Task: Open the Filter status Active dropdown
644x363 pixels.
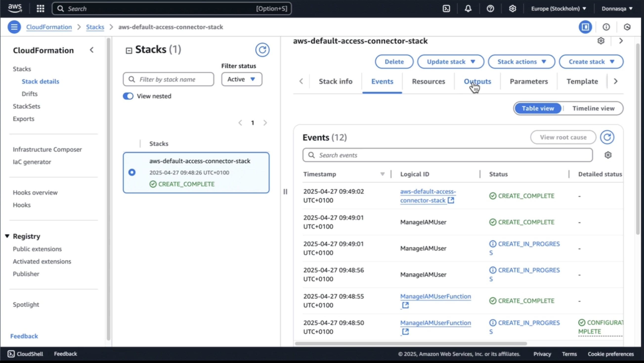Action: click(x=241, y=79)
